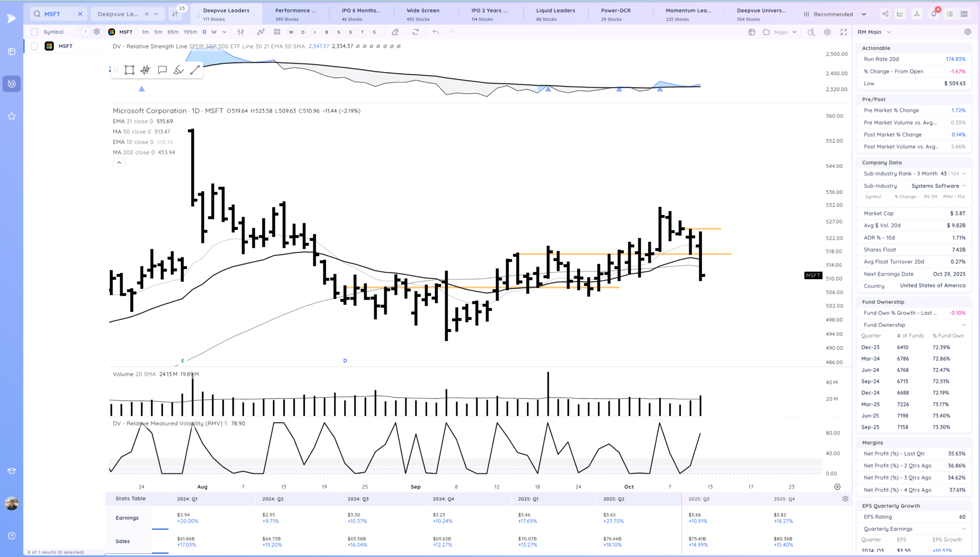Viewport: 980px width, 557px height.
Task: Click the undo arrow button
Action: point(435,32)
